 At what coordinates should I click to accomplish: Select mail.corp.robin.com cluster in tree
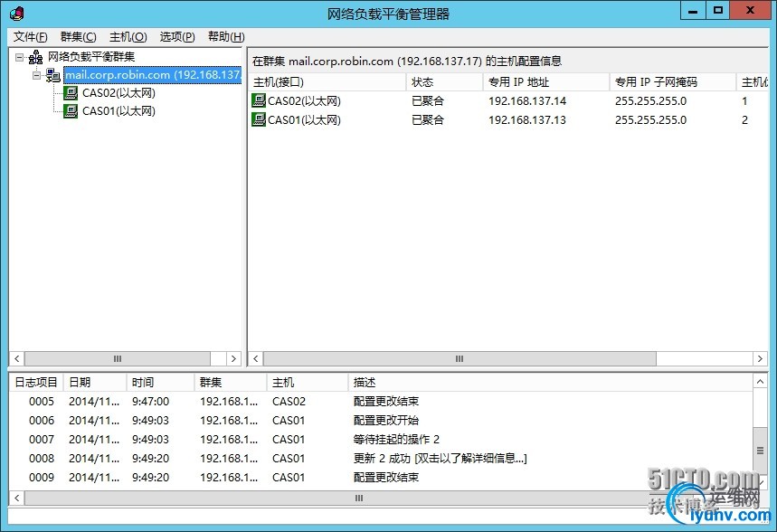click(153, 75)
